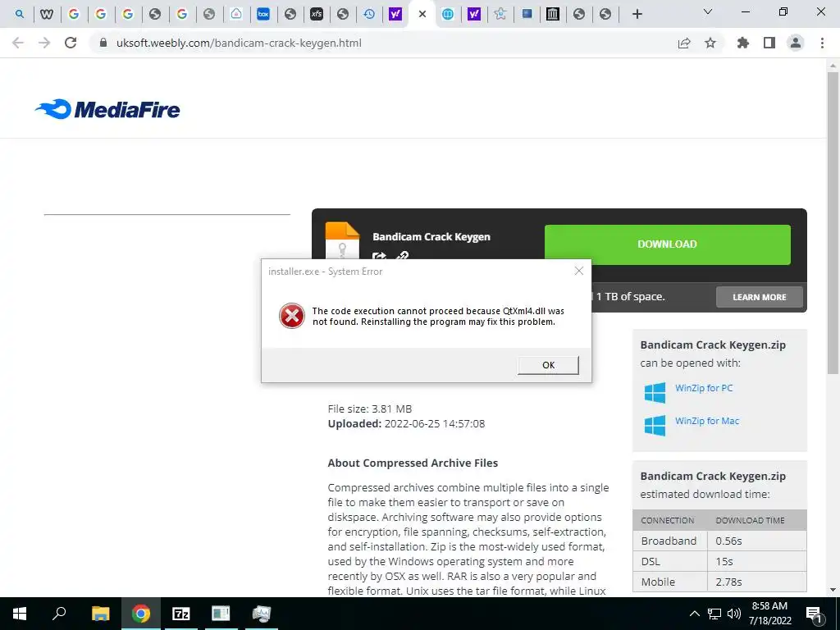Click the 'About Compressed Archive Files' heading
The width and height of the screenshot is (840, 630).
pos(413,463)
